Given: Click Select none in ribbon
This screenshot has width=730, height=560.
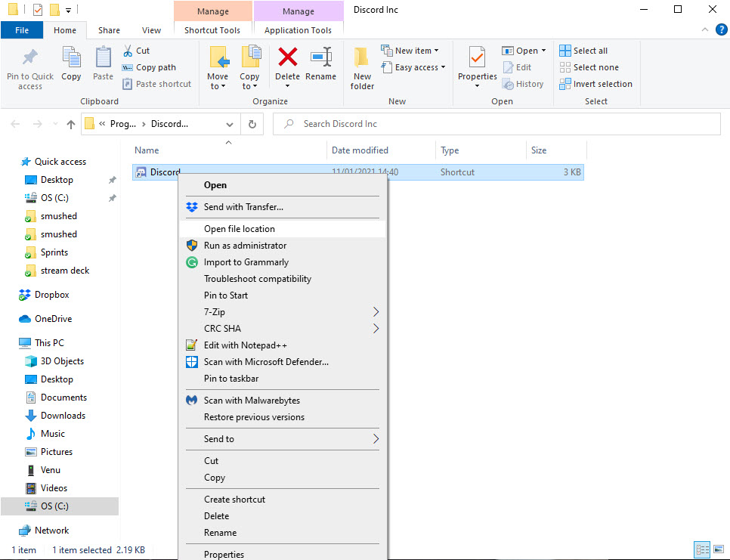Looking at the screenshot, I should point(589,67).
